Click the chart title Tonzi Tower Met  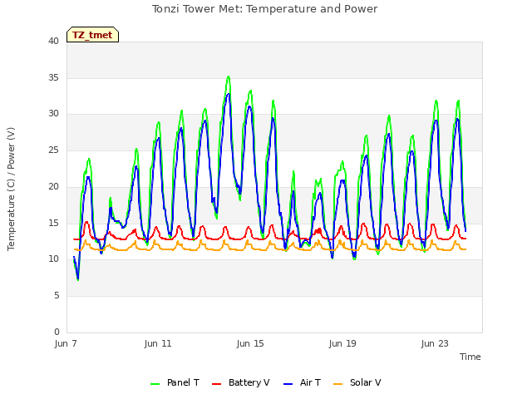[x=264, y=9]
